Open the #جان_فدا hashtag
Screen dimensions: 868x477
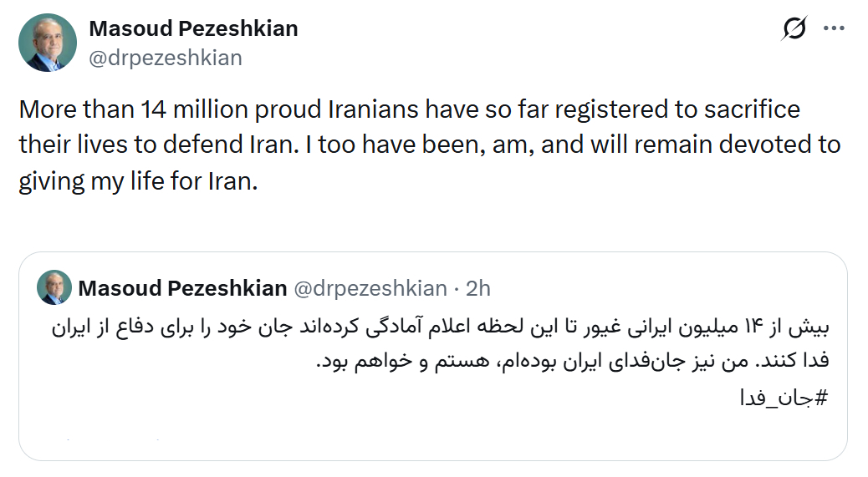[x=784, y=397]
